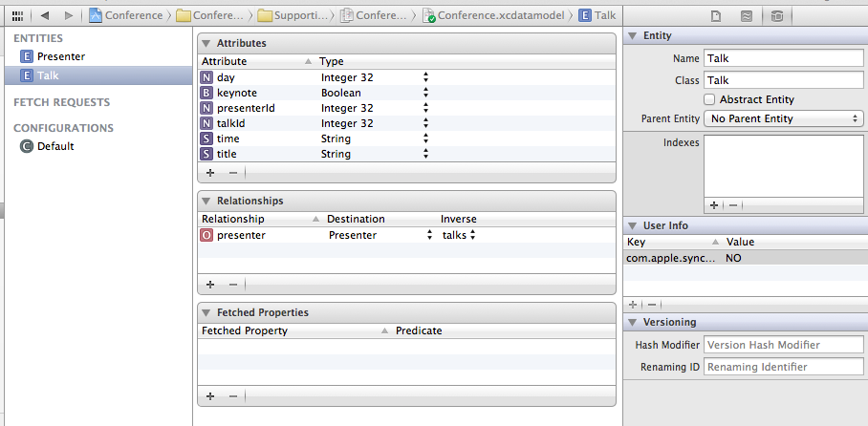Collapse the Attributes section
The image size is (868, 426).
(x=206, y=43)
